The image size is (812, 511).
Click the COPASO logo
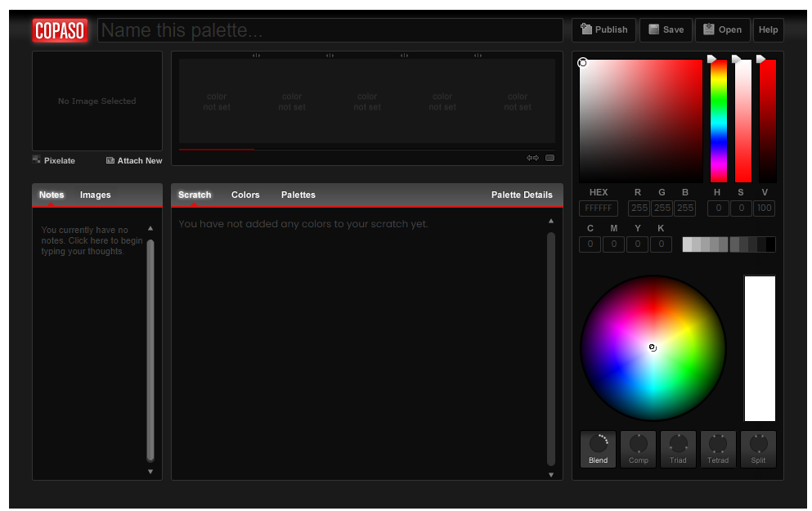(60, 30)
